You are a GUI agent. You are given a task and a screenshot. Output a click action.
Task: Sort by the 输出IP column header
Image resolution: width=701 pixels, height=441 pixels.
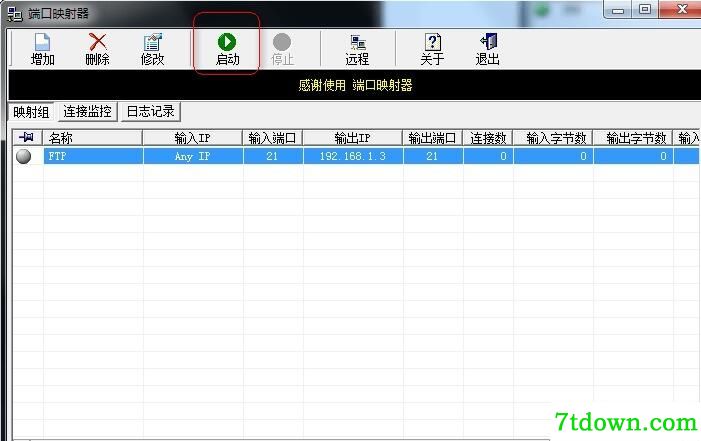[353, 138]
